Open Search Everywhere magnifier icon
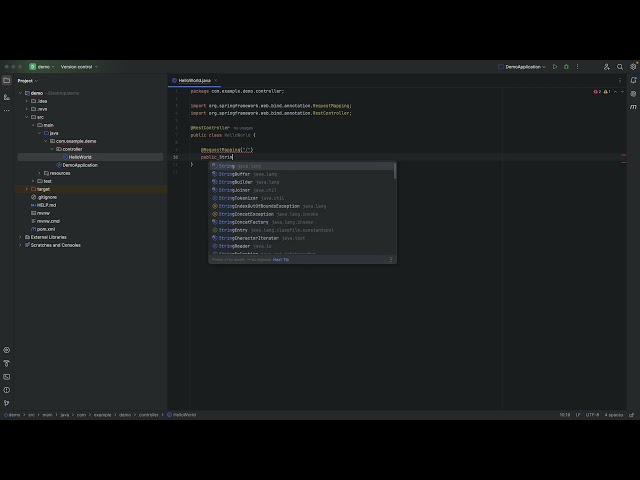Screen dimensions: 640x480 [x=620, y=67]
